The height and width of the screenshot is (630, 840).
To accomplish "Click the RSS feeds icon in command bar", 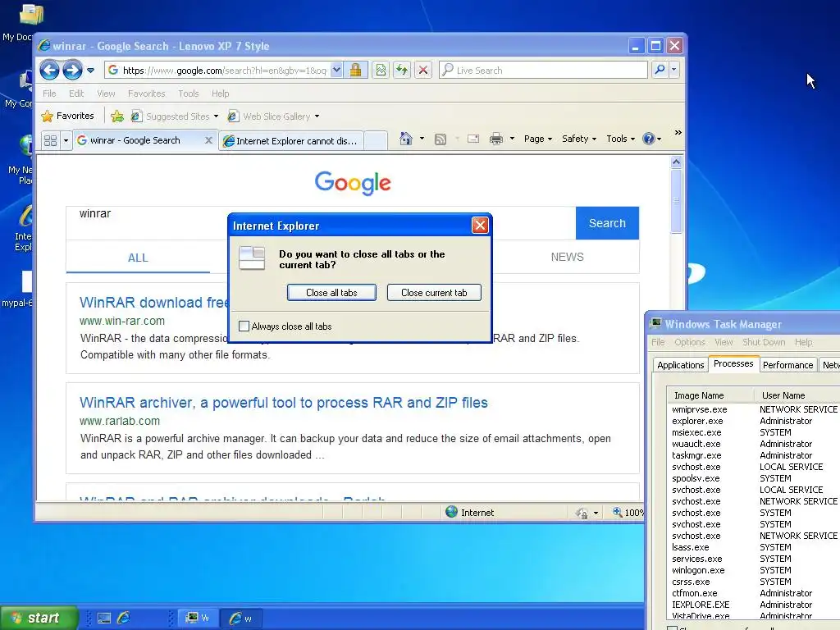I will [x=441, y=139].
